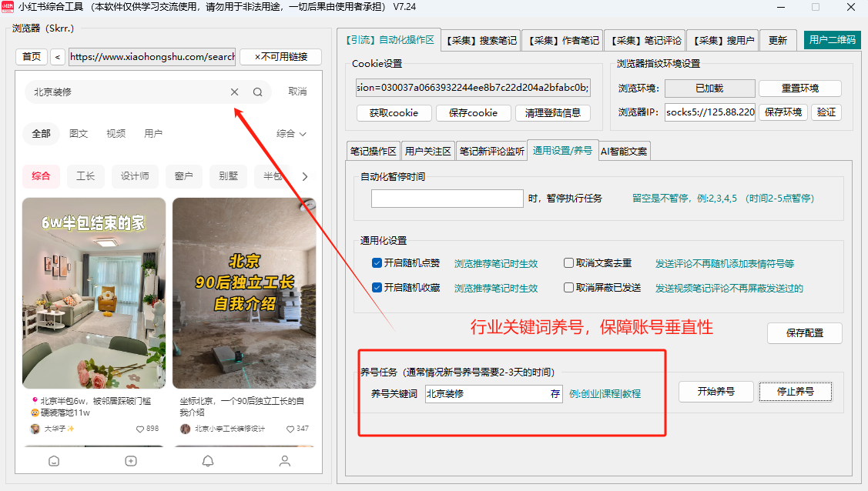The height and width of the screenshot is (491, 868).
Task: Expand the 综合 sort dropdown
Action: pos(291,134)
